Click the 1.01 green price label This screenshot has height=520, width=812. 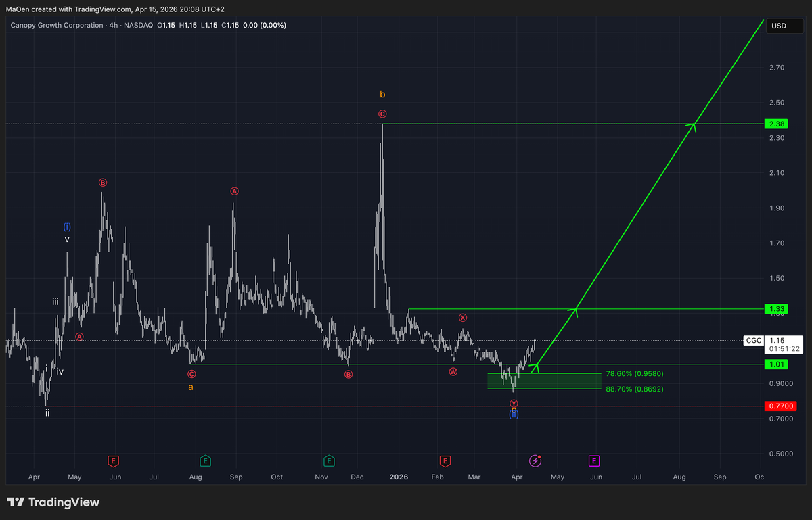(776, 364)
